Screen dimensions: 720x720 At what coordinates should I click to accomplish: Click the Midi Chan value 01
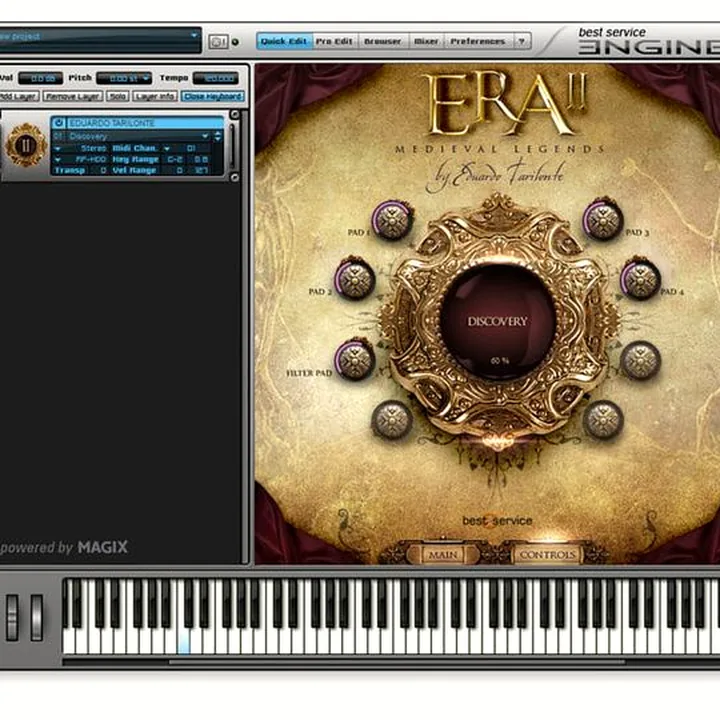click(191, 148)
